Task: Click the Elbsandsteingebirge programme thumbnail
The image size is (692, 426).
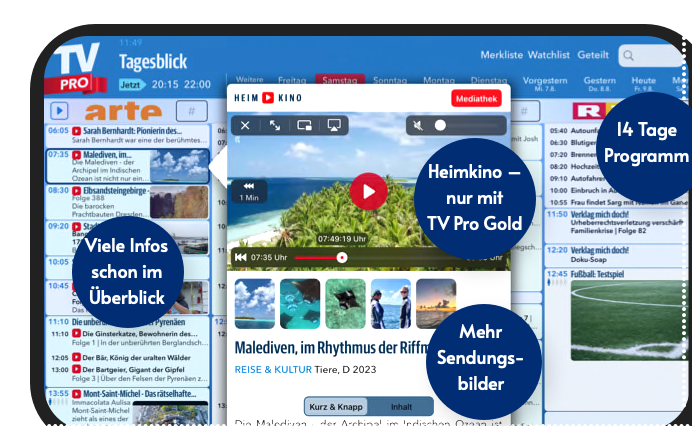Action: coord(179,202)
